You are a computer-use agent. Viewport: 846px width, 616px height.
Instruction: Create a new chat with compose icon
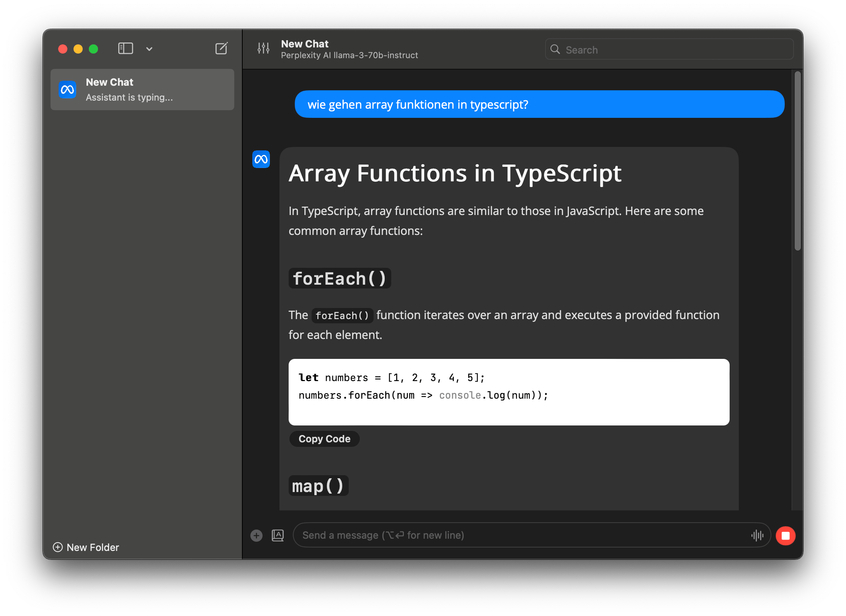point(221,49)
